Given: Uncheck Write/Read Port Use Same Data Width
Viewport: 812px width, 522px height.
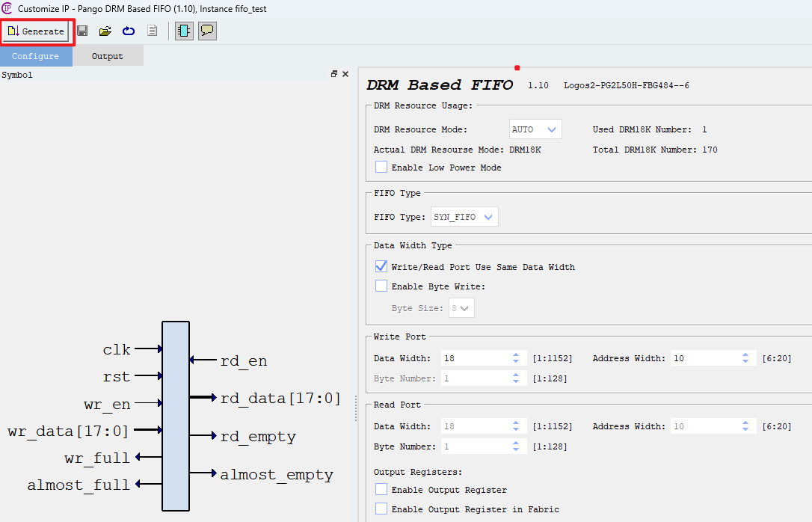Looking at the screenshot, I should (381, 265).
